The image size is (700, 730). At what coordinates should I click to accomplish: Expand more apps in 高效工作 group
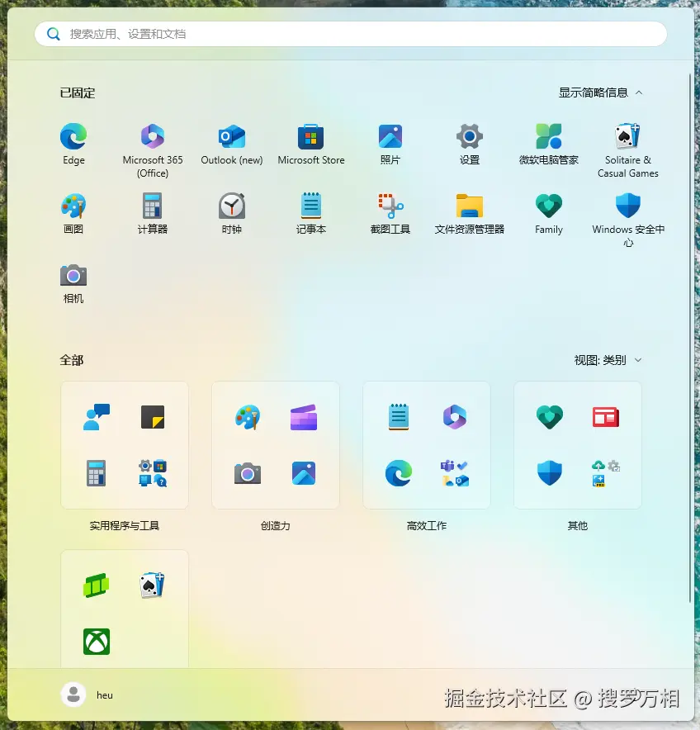455,473
